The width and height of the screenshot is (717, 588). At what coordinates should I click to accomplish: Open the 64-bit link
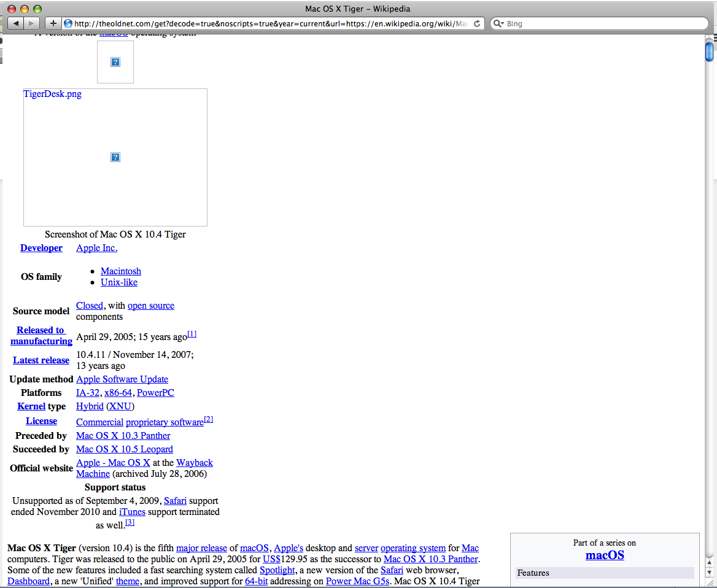[256, 581]
